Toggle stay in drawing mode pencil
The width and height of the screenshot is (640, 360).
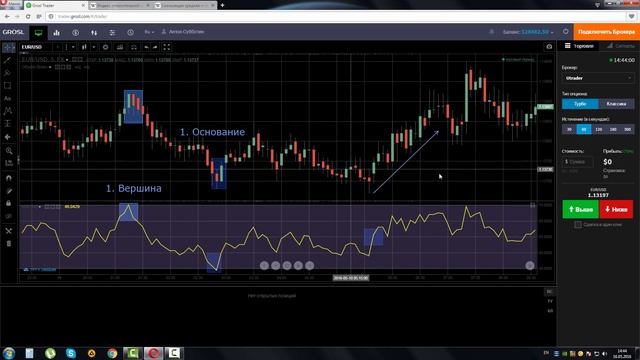point(9,191)
